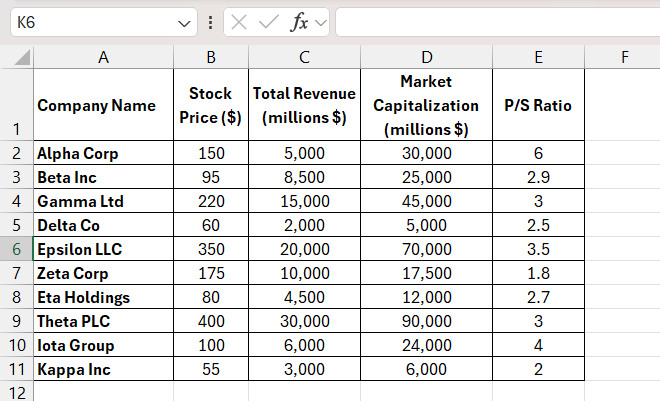Click the Stock Price ($) header cell
The image size is (660, 401).
(x=211, y=104)
